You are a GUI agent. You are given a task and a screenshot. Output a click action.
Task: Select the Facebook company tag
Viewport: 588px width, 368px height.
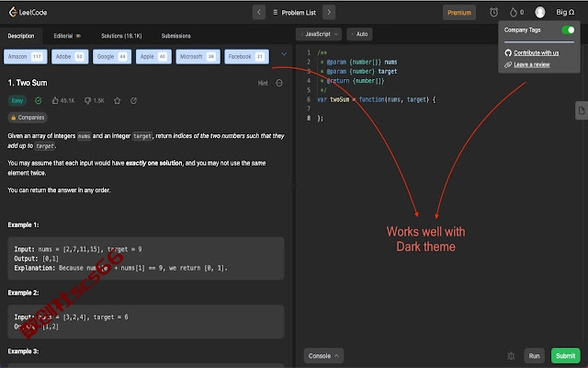pyautogui.click(x=246, y=57)
